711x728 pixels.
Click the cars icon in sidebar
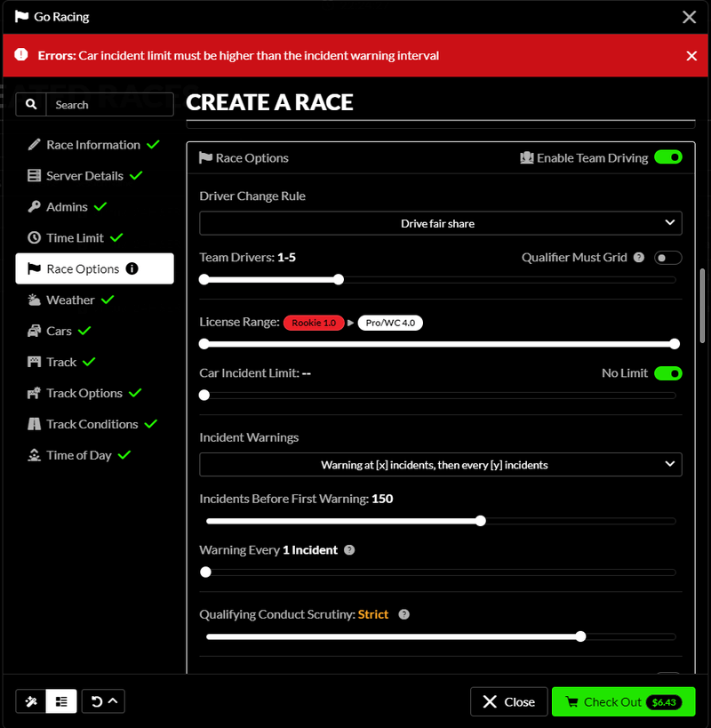[x=34, y=331]
